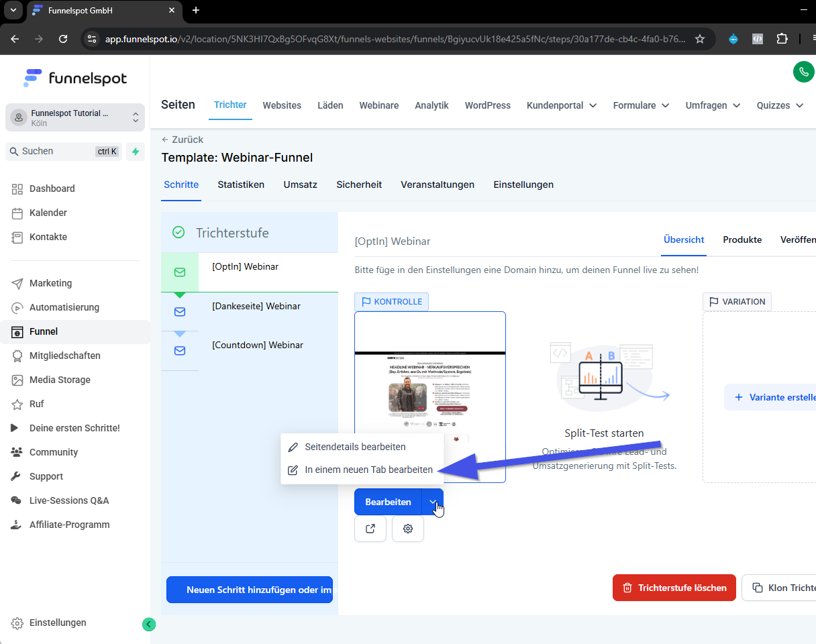Open the Funnelspot Tutorial account switcher
Viewport: 816px width, 644px height.
[x=75, y=117]
